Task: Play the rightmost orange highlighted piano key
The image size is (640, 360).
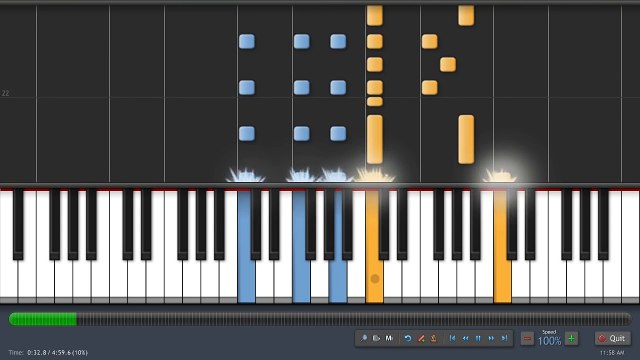Action: 502,278
